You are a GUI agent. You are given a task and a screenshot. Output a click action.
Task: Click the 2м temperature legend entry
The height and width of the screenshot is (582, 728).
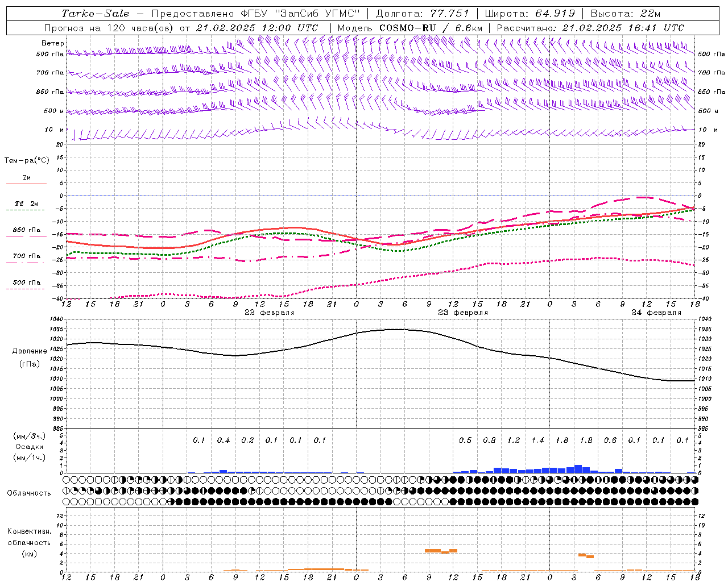pos(27,178)
